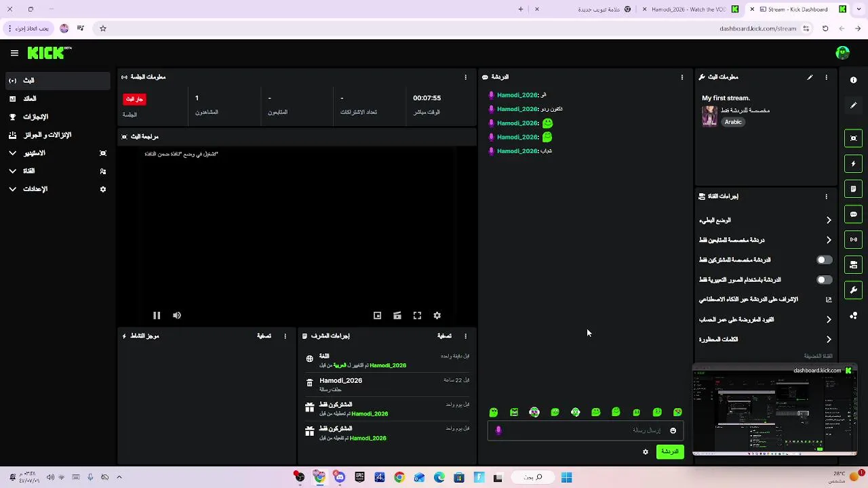Screen dimensions: 868x488
Task: Select الإنجازات in the sidebar
Action: point(57,117)
